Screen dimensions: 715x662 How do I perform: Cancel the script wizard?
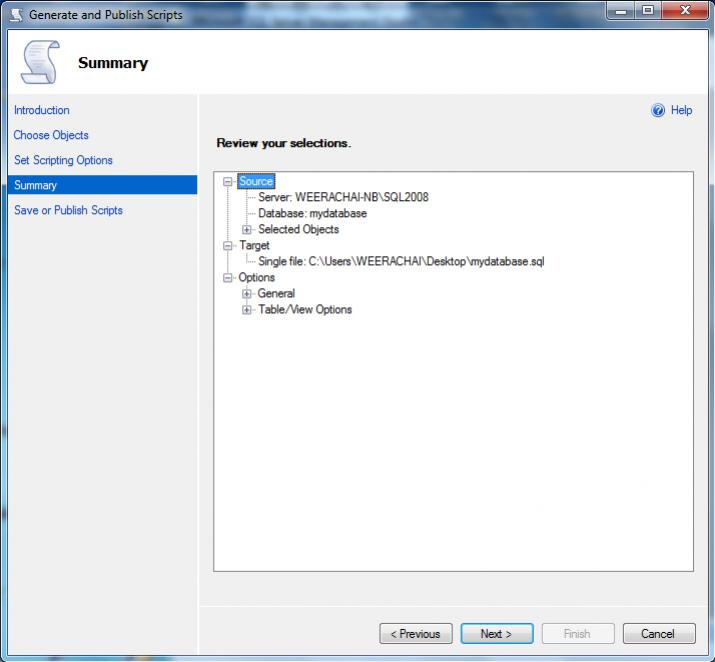[x=659, y=634]
